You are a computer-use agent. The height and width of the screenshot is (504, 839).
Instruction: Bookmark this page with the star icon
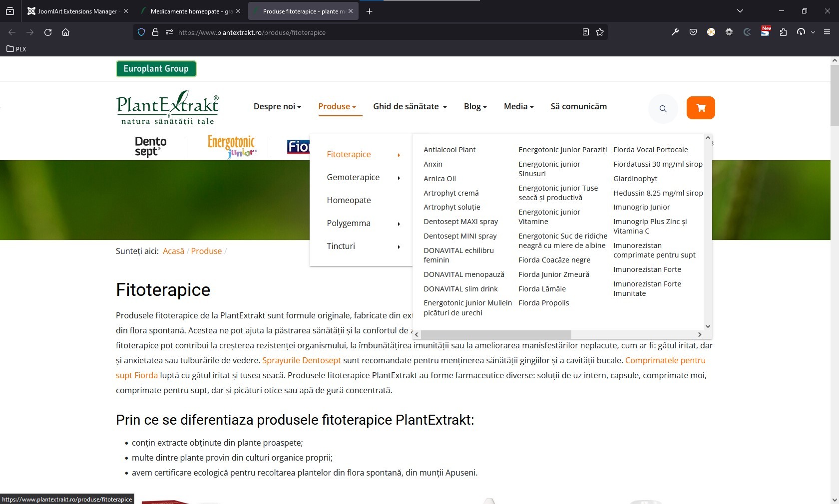coord(600,32)
